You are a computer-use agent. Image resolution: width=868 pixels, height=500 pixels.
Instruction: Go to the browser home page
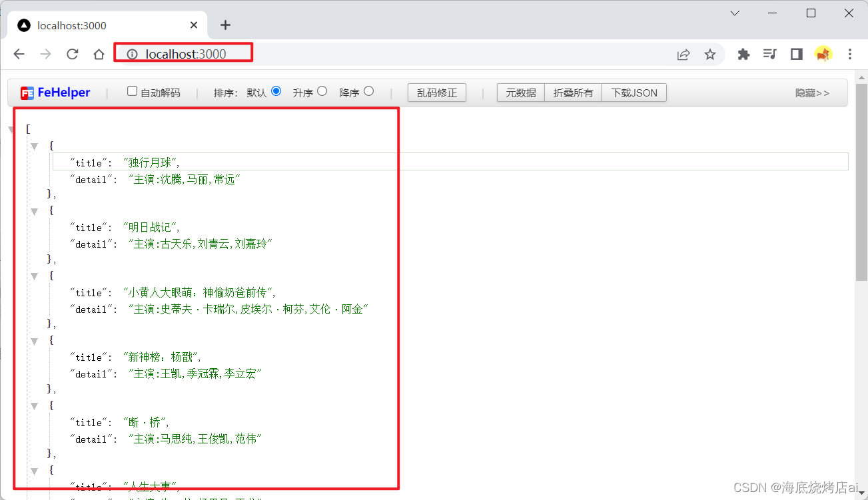tap(99, 55)
